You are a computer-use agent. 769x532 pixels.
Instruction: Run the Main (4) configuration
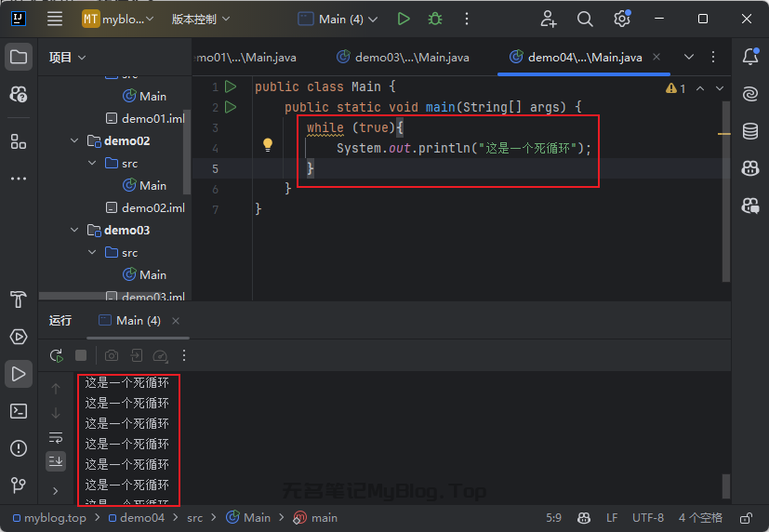pyautogui.click(x=404, y=20)
